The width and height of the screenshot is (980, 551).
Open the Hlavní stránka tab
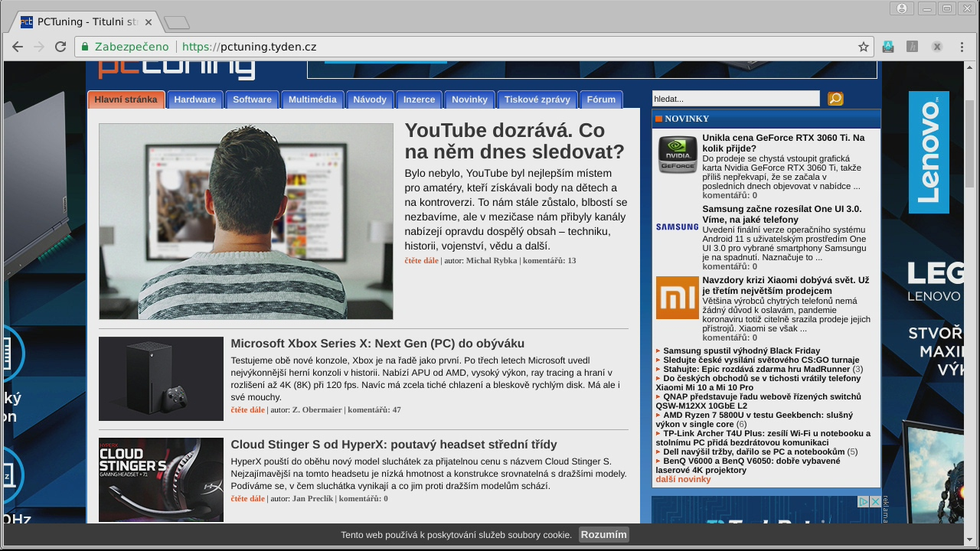pyautogui.click(x=126, y=99)
